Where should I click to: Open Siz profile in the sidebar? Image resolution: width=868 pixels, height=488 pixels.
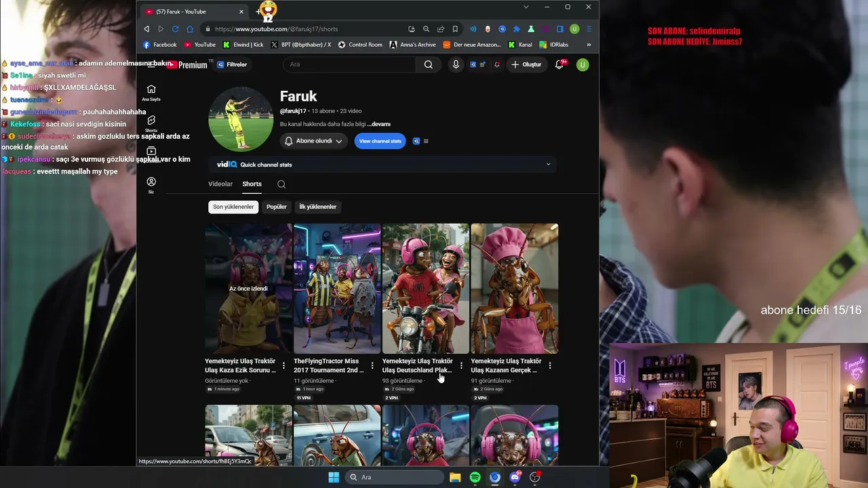click(x=151, y=185)
